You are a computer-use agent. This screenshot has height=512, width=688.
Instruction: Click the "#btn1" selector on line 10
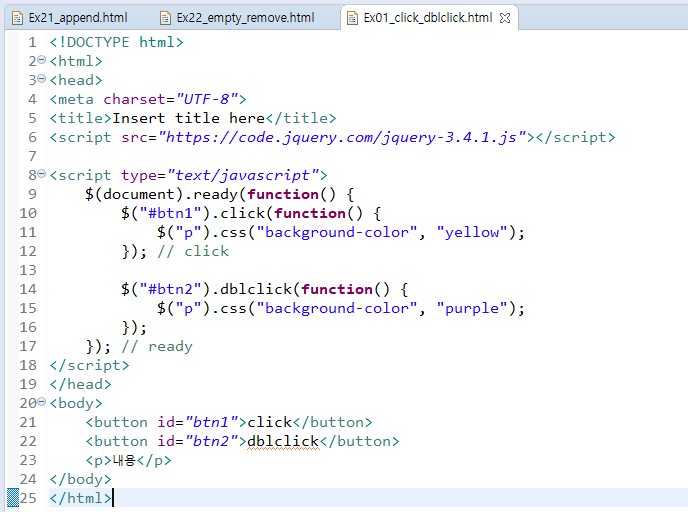point(170,213)
